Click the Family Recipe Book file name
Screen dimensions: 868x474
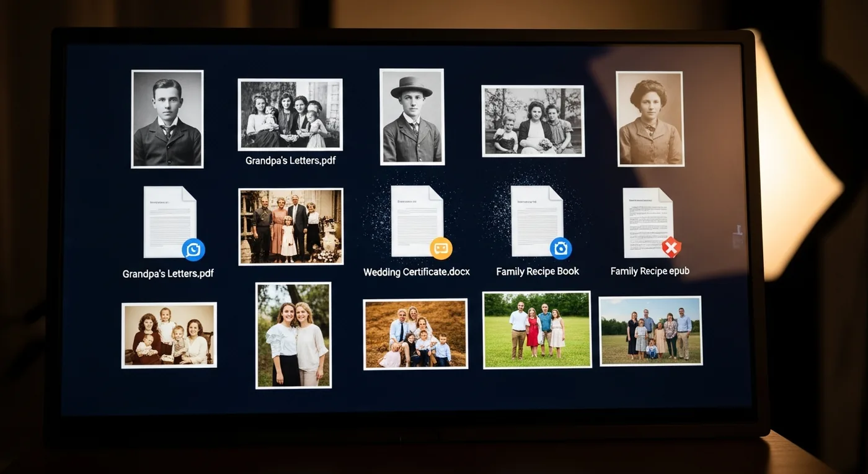click(538, 272)
